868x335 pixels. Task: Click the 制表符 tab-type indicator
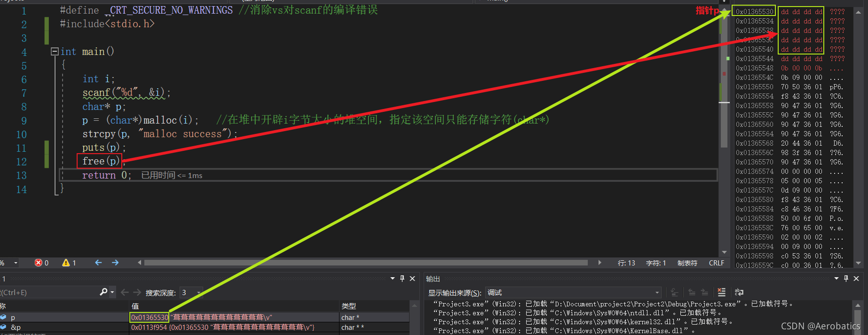click(x=687, y=263)
